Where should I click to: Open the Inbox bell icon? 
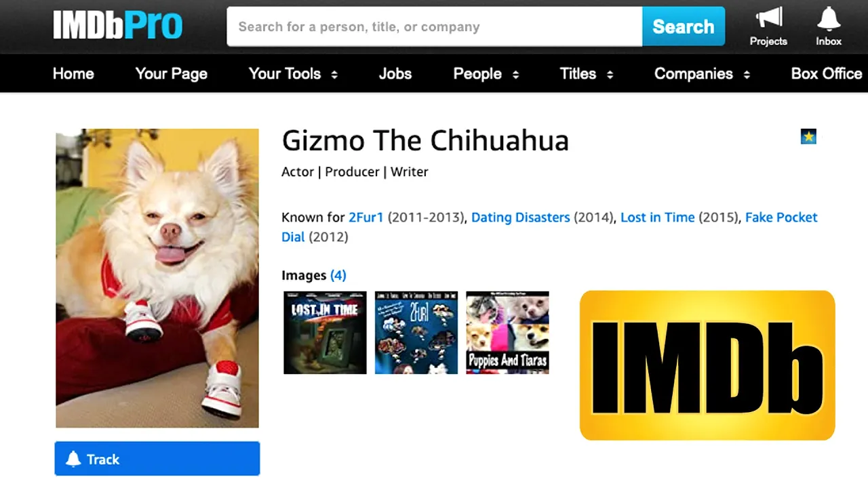click(829, 18)
